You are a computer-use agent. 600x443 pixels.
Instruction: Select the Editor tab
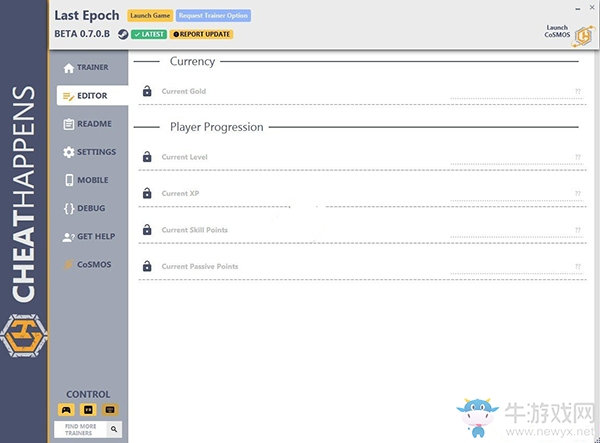(x=92, y=96)
